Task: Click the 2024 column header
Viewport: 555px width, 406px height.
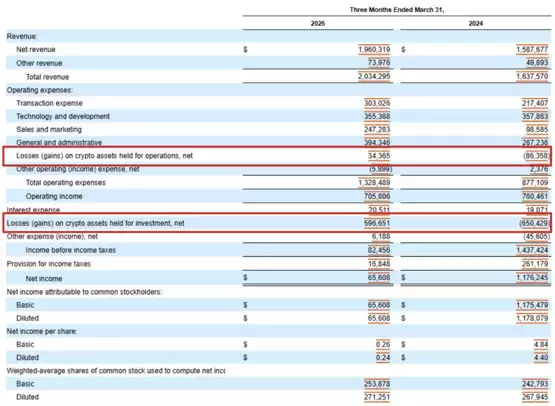Action: click(x=475, y=23)
